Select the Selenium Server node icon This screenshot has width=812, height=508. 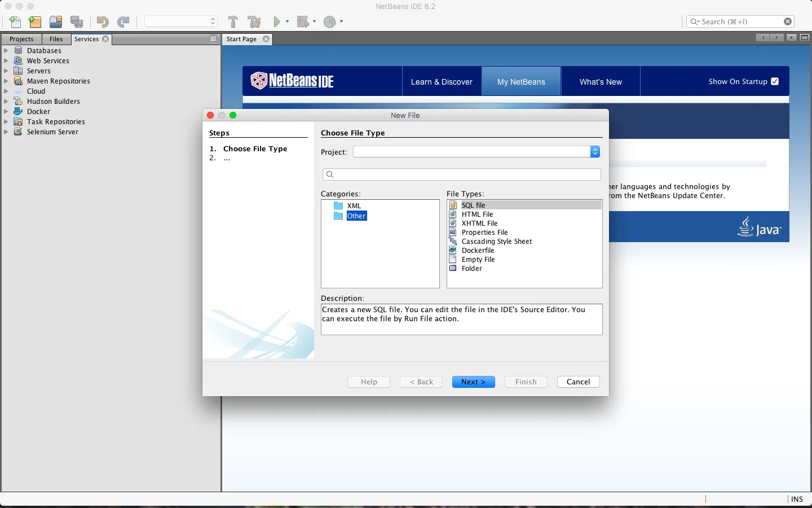(18, 132)
